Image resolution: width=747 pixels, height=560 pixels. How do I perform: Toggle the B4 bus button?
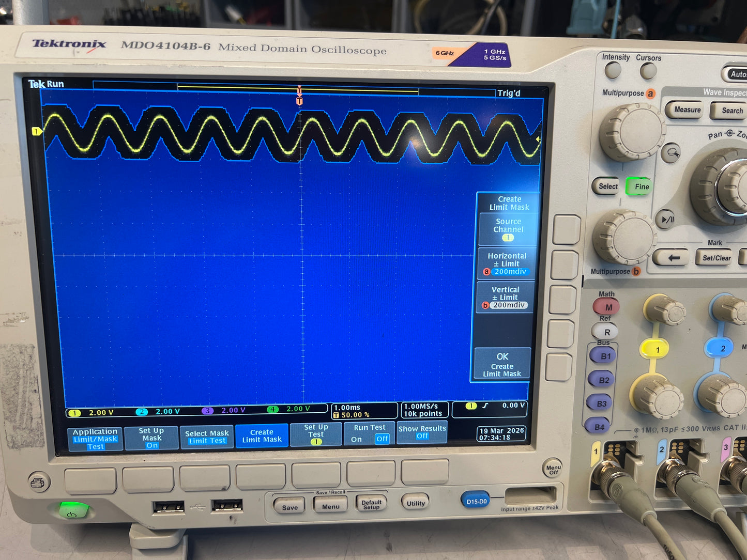[x=599, y=427]
